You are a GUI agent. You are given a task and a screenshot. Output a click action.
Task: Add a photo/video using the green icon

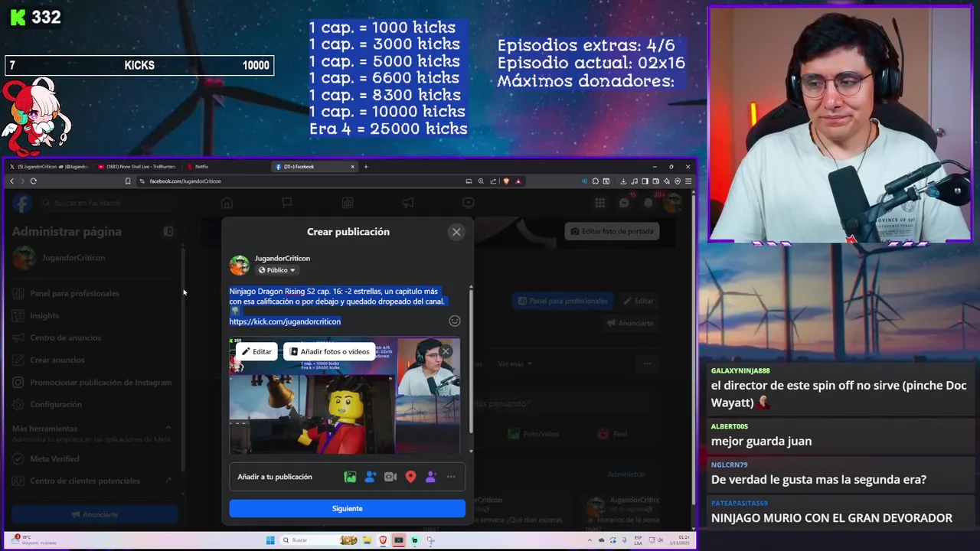coord(350,477)
